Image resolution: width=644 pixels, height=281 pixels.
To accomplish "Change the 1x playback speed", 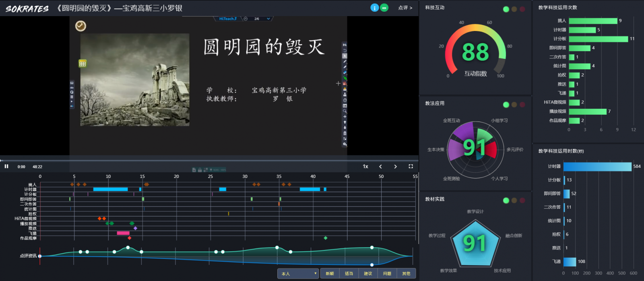I will click(365, 166).
